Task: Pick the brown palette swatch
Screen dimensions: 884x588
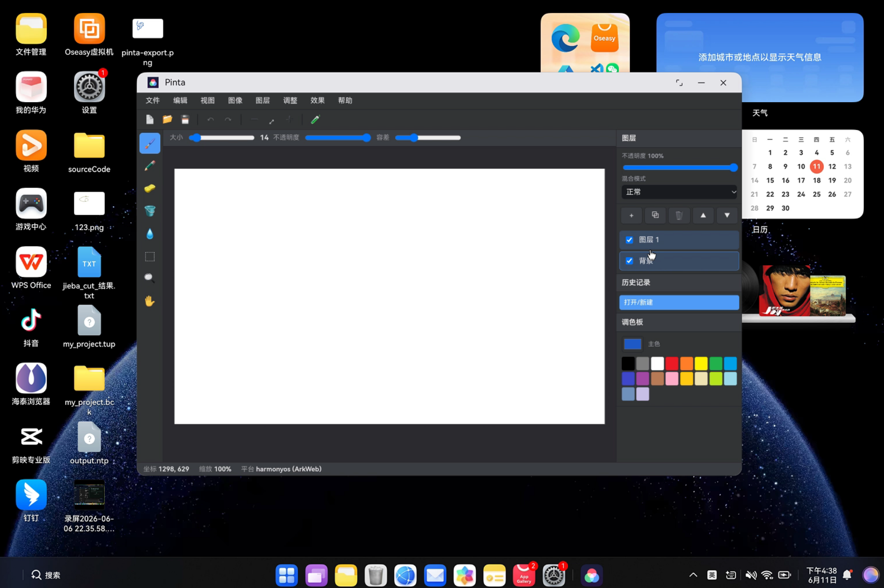Action: pos(657,379)
